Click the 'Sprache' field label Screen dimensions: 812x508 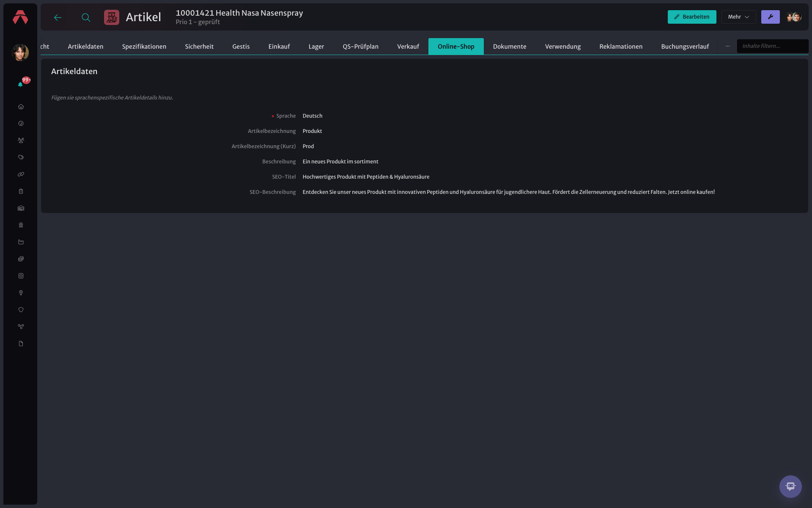coord(286,116)
